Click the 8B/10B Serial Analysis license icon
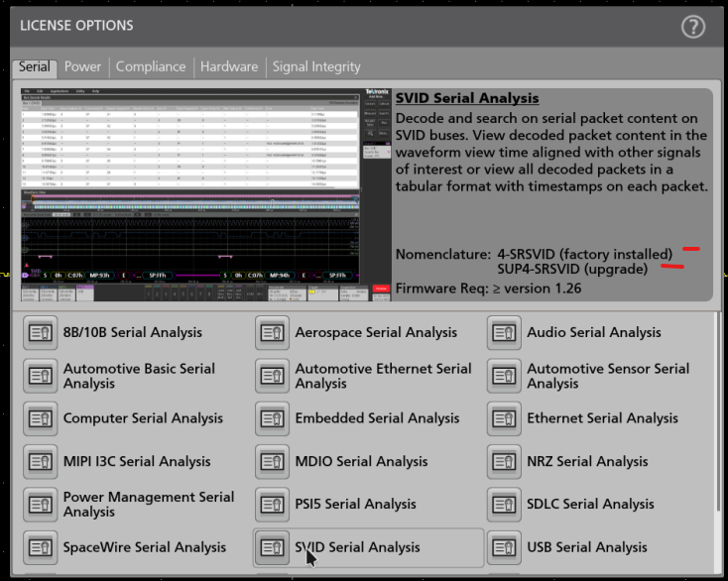The width and height of the screenshot is (728, 581). tap(41, 333)
